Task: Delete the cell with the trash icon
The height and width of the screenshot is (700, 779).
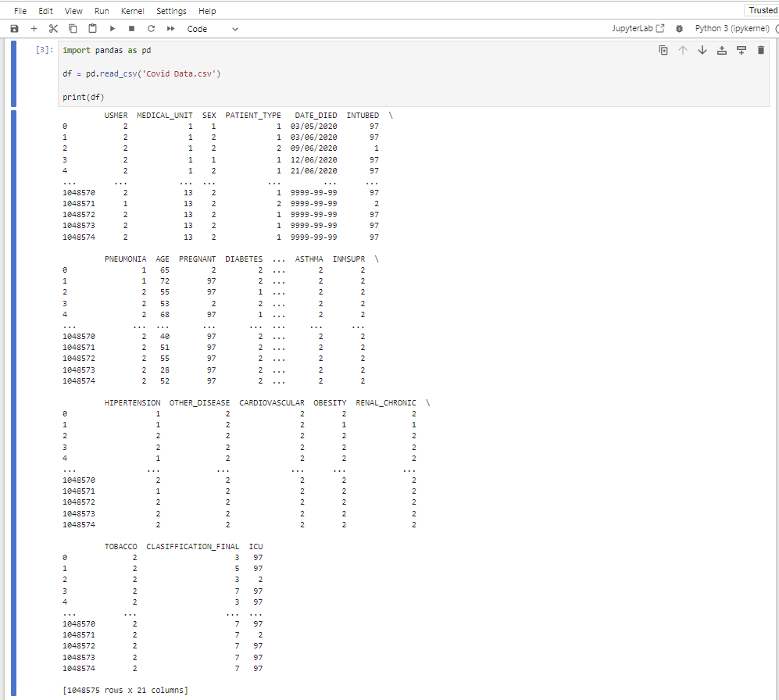Action: pos(760,50)
